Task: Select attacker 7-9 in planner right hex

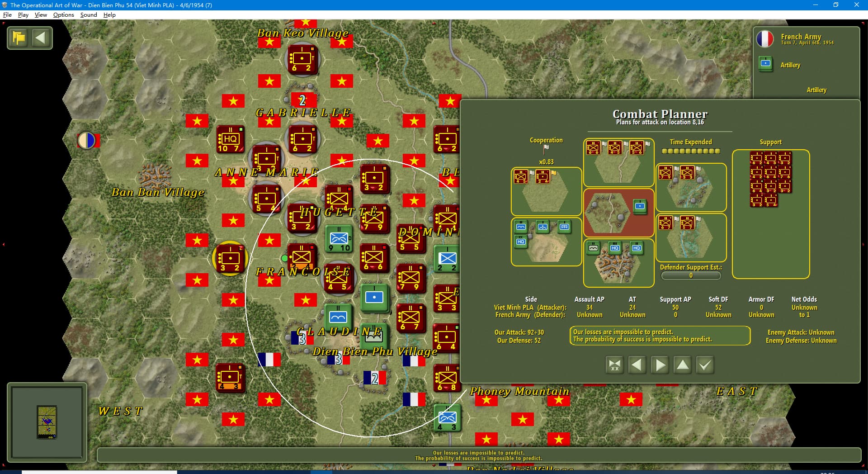Action: point(665,172)
